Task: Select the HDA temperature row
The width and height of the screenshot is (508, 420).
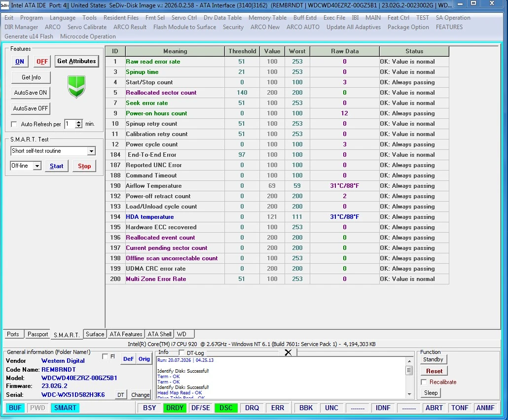Action: [x=277, y=217]
